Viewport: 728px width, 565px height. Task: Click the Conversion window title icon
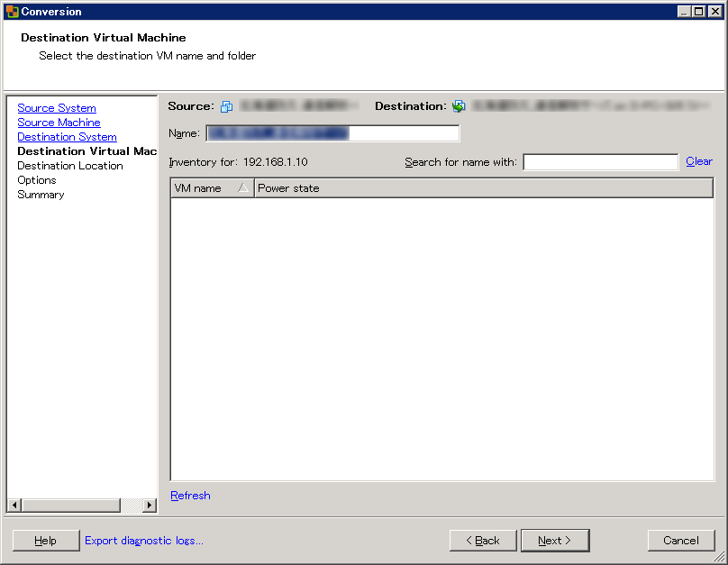[x=13, y=12]
